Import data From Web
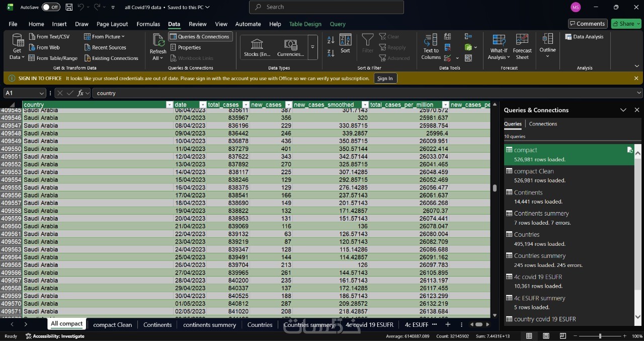This screenshot has width=644, height=341. pos(44,47)
